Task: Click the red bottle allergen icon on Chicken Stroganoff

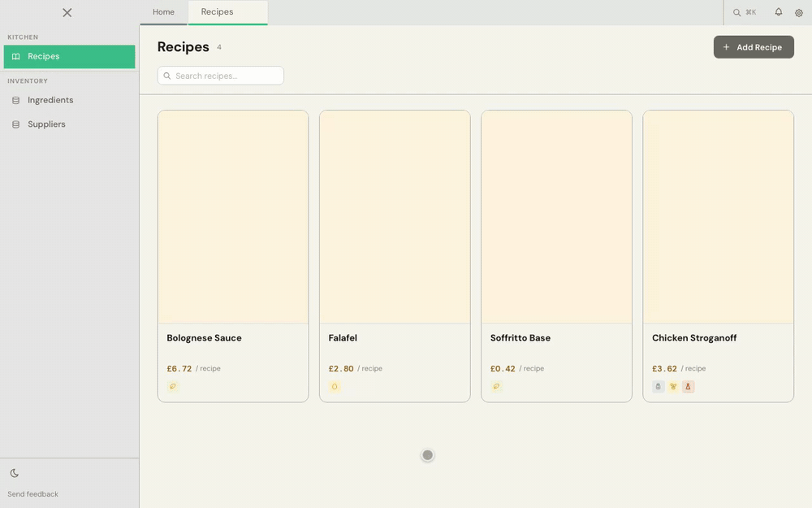Action: (x=689, y=386)
